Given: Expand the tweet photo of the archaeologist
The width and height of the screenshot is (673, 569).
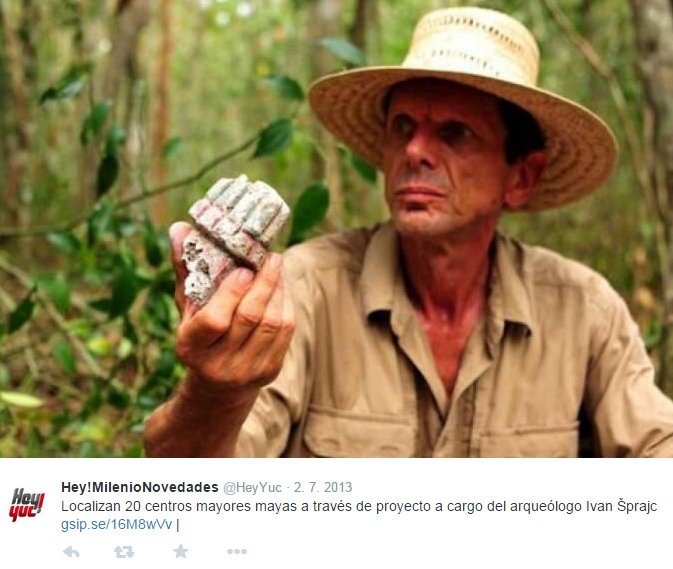Looking at the screenshot, I should point(336,229).
